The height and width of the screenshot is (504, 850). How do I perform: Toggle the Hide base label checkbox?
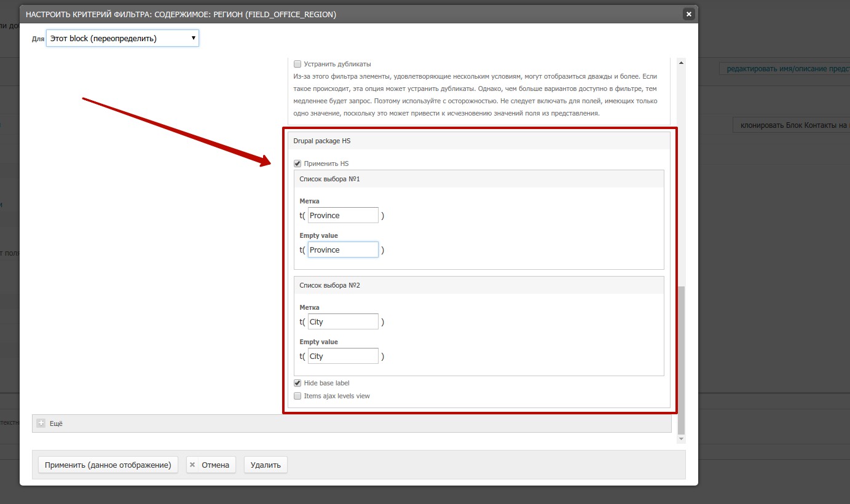pos(297,383)
